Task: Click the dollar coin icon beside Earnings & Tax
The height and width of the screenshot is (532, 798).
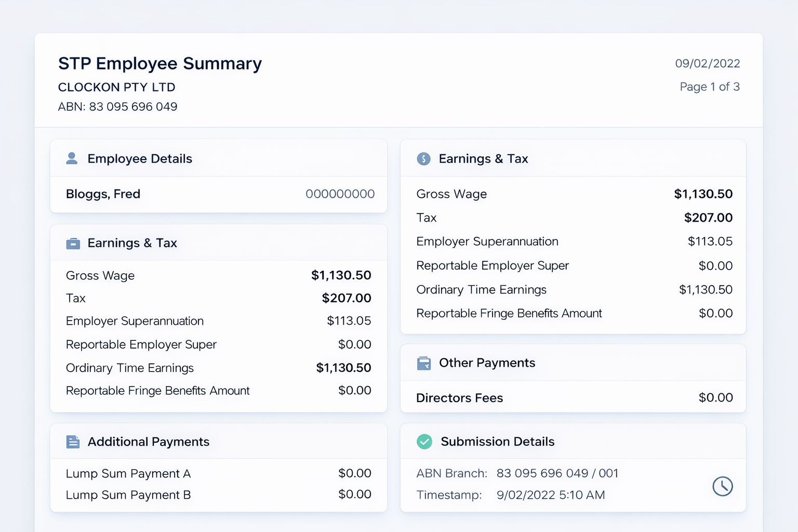Action: [423, 159]
